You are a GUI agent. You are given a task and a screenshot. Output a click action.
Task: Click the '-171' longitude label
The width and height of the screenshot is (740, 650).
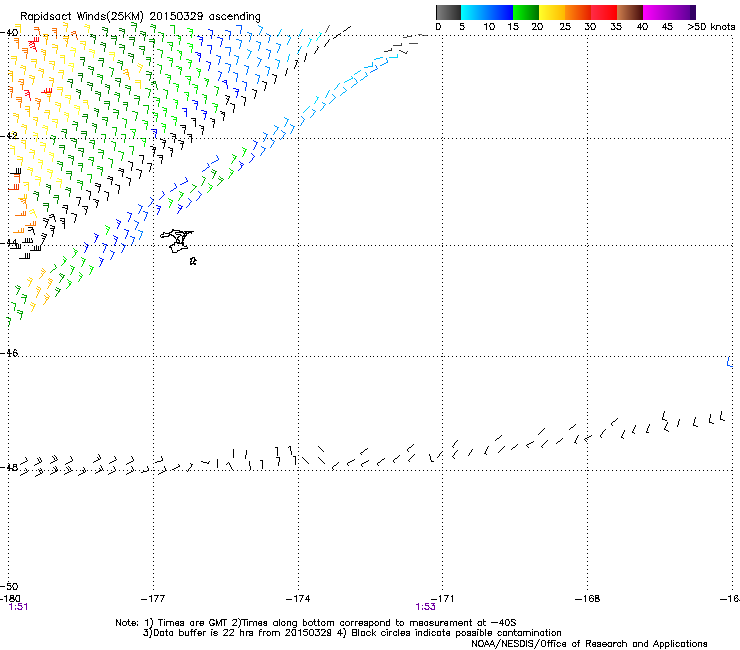point(443,599)
